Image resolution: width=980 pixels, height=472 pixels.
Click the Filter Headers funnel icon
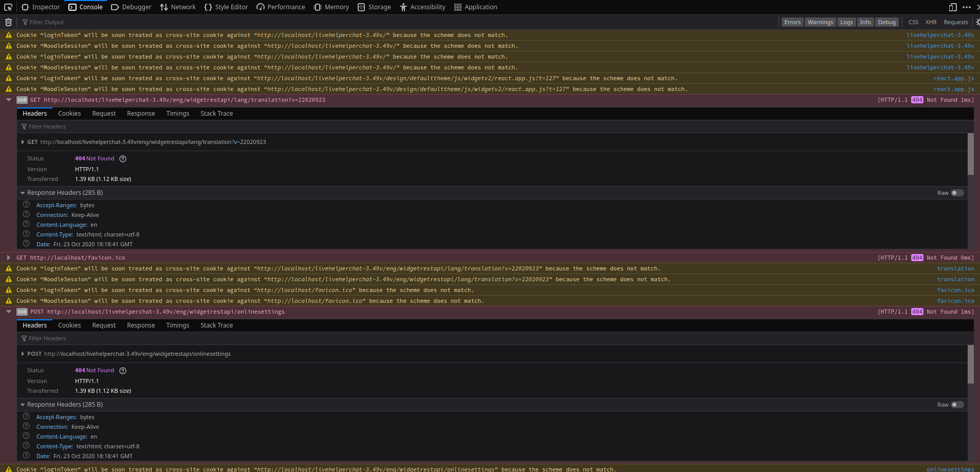[24, 126]
